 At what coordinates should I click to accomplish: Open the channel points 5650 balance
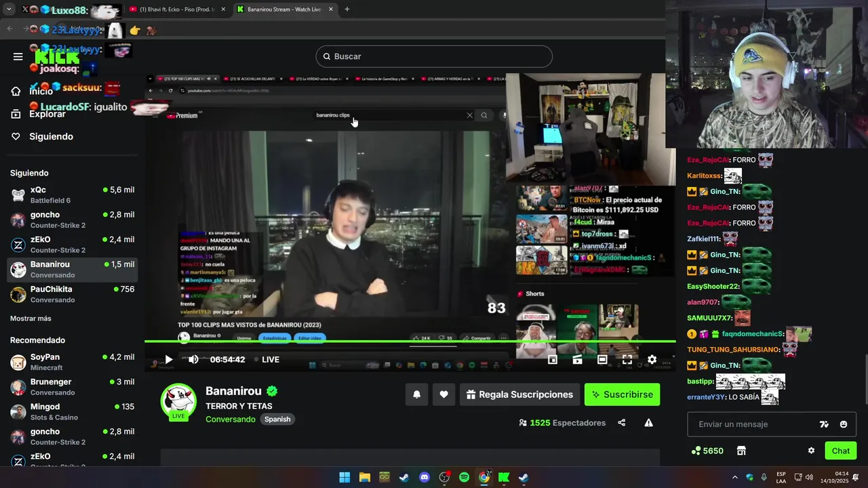coord(707,451)
